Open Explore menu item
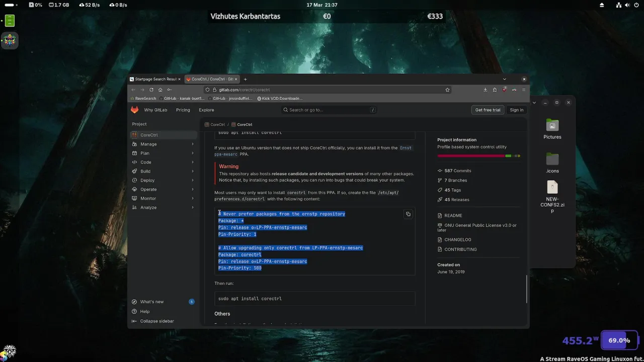This screenshot has height=362, width=644. point(206,110)
